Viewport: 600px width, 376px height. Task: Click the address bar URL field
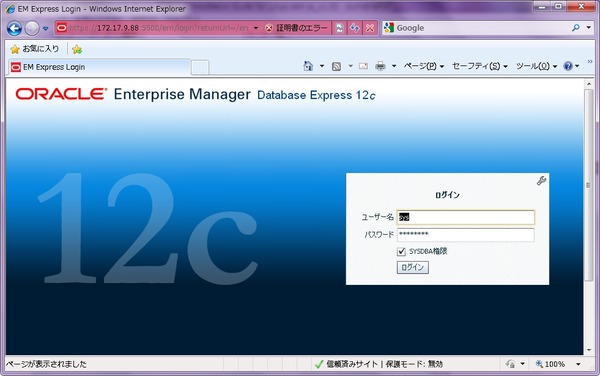(159, 28)
